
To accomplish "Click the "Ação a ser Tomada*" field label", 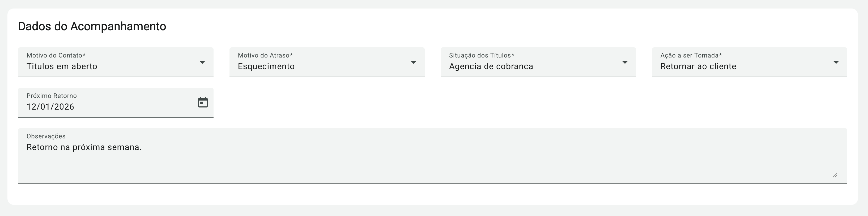I will point(691,55).
